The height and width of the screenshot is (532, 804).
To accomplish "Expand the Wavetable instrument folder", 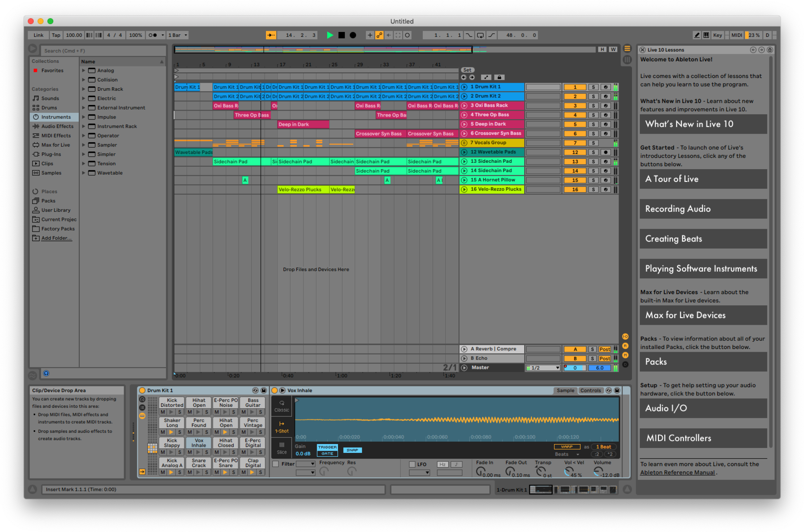I will 84,173.
